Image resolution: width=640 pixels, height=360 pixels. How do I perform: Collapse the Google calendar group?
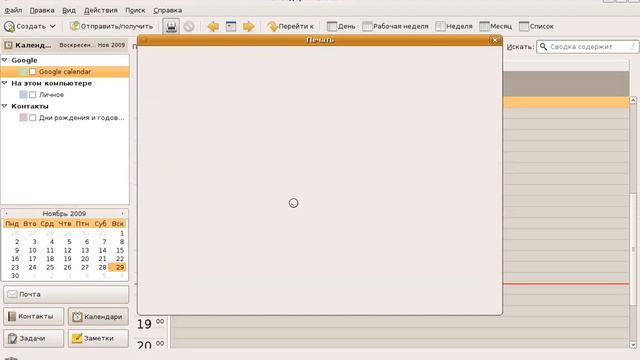click(5, 60)
